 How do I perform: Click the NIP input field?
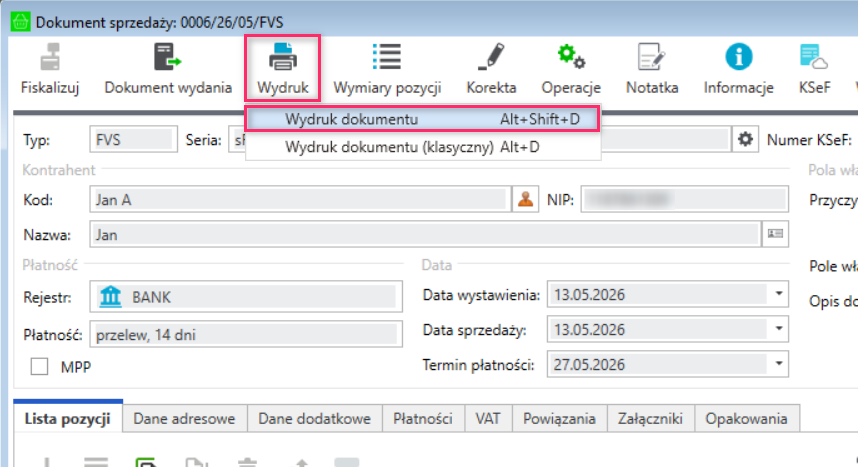[685, 199]
